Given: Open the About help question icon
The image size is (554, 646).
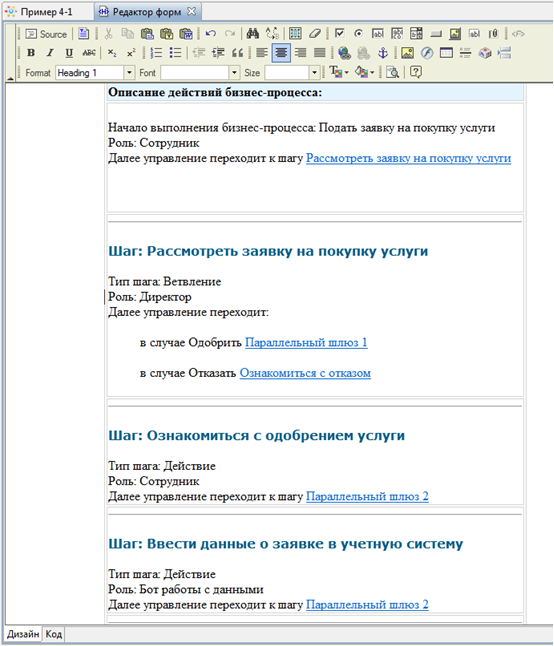Looking at the screenshot, I should coord(416,72).
